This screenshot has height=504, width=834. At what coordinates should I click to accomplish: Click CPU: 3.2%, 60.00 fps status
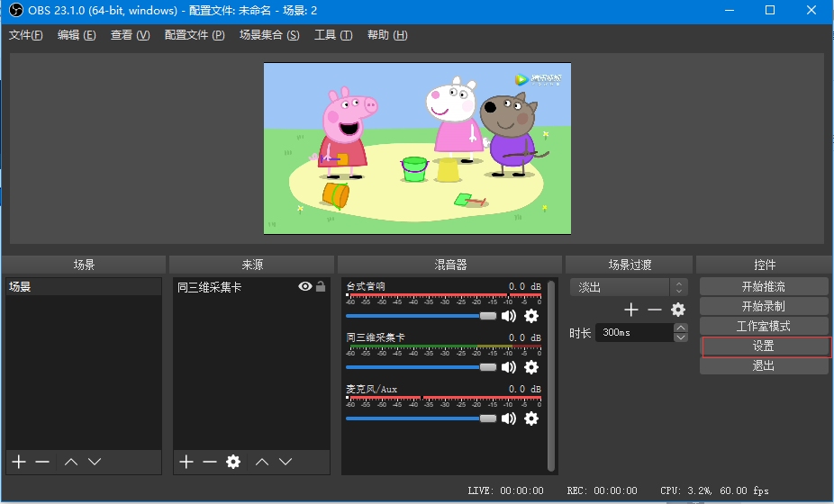coord(714,490)
